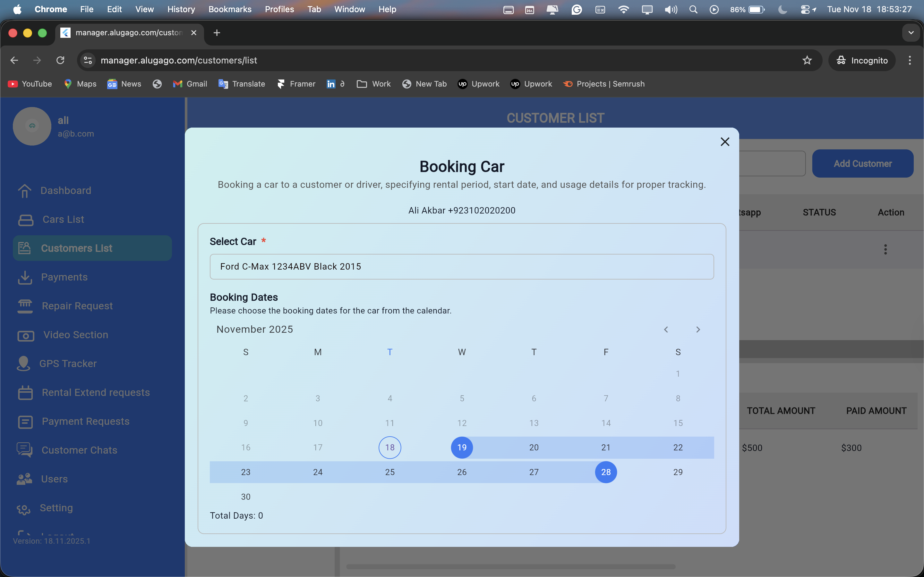
Task: Go to next month in calendar
Action: coord(697,329)
